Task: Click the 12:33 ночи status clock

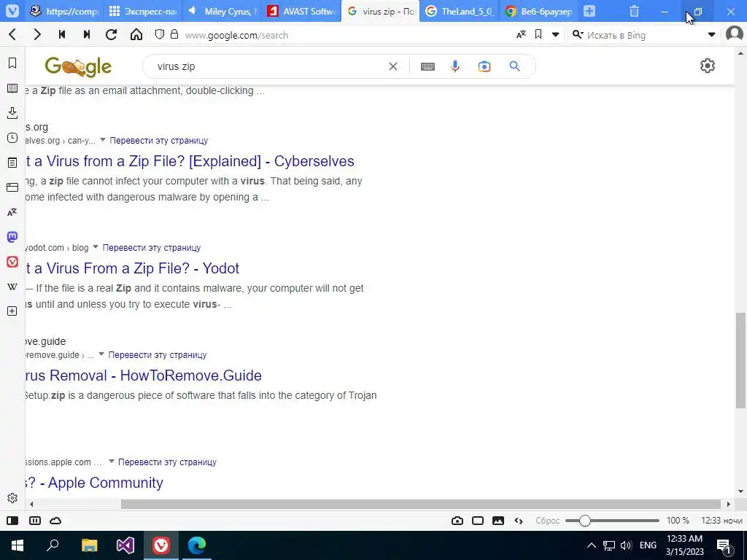Action: coord(721,521)
